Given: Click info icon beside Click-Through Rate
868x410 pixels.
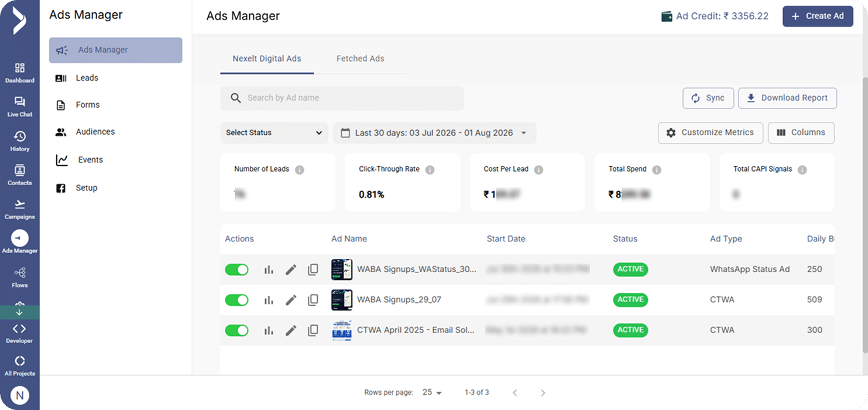Looking at the screenshot, I should pyautogui.click(x=430, y=170).
